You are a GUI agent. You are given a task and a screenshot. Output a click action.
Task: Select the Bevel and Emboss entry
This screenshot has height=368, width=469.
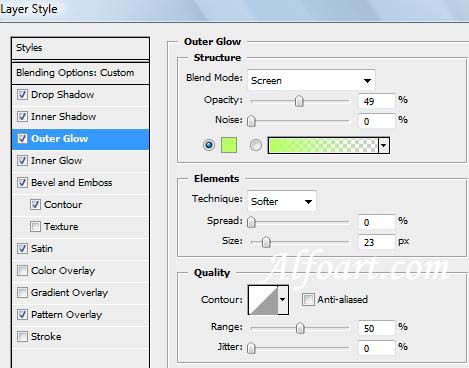click(x=80, y=183)
